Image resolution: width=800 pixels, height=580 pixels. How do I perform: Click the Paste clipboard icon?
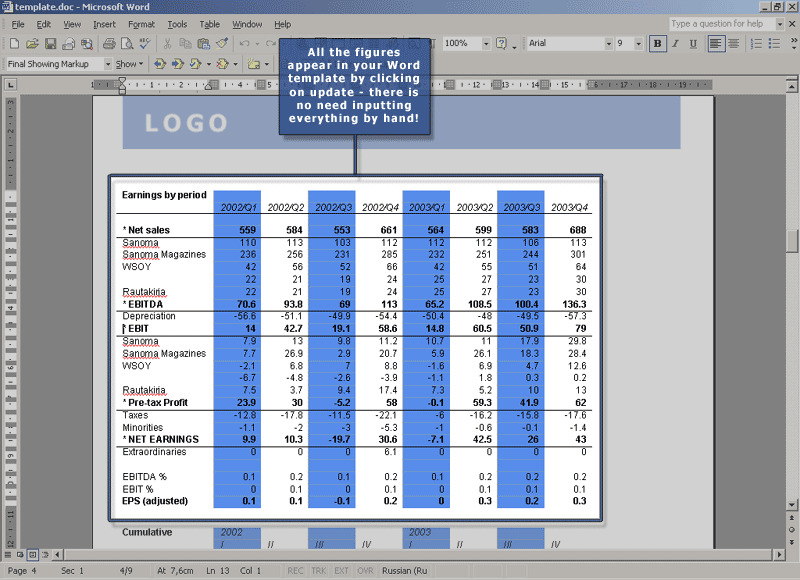204,44
